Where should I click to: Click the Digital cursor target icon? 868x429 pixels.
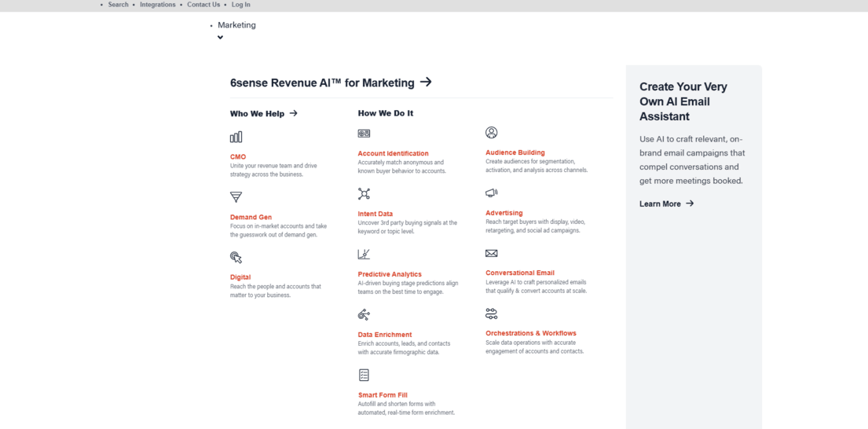236,258
